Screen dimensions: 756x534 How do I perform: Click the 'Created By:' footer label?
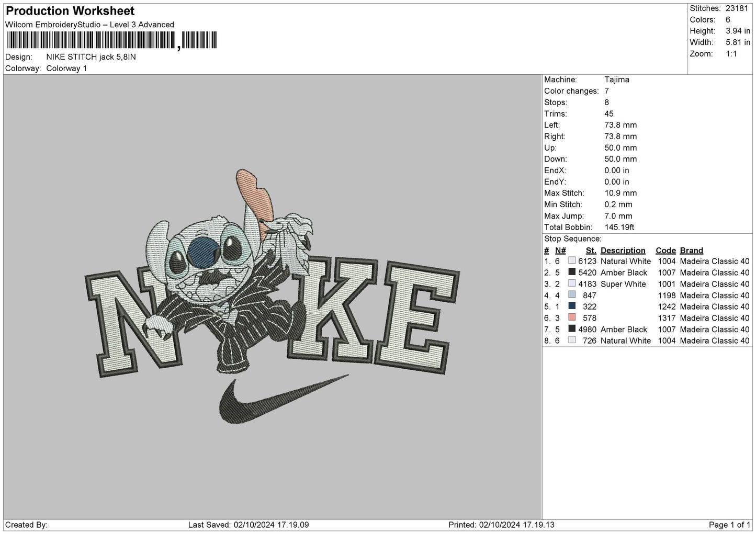click(x=26, y=525)
